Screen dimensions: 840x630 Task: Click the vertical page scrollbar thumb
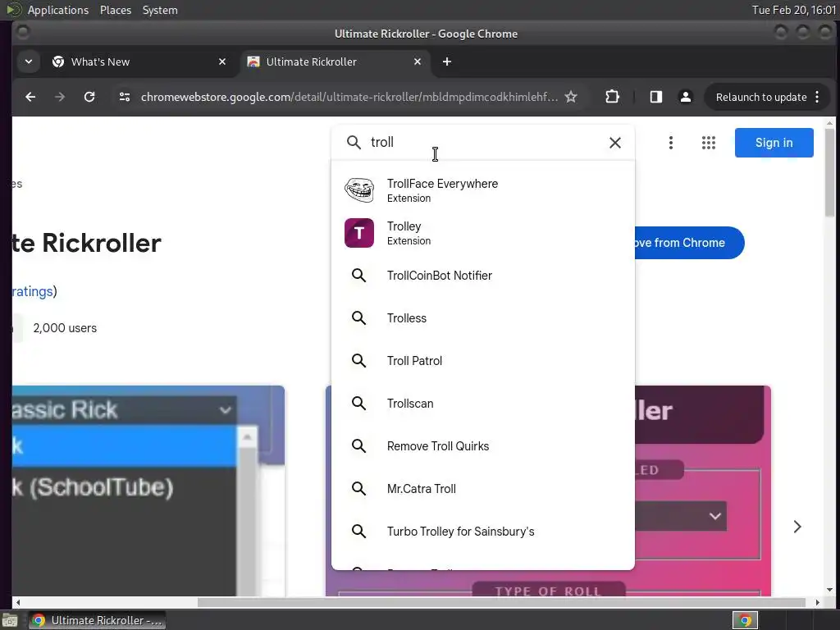click(x=830, y=172)
